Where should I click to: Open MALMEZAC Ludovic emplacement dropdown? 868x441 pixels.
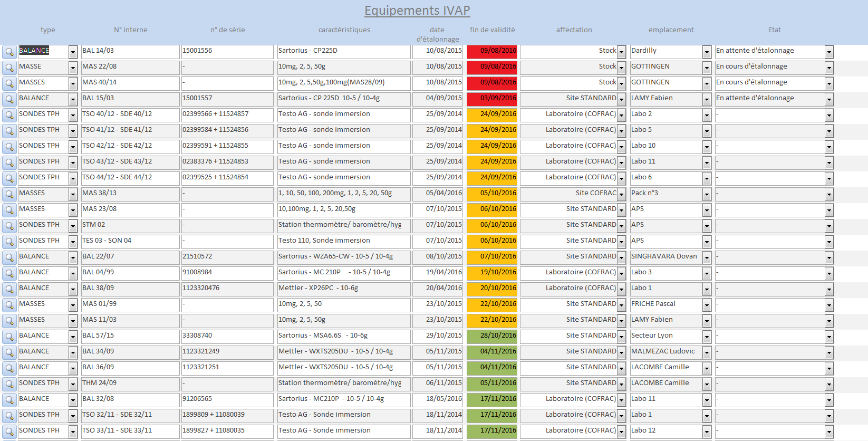(x=707, y=352)
